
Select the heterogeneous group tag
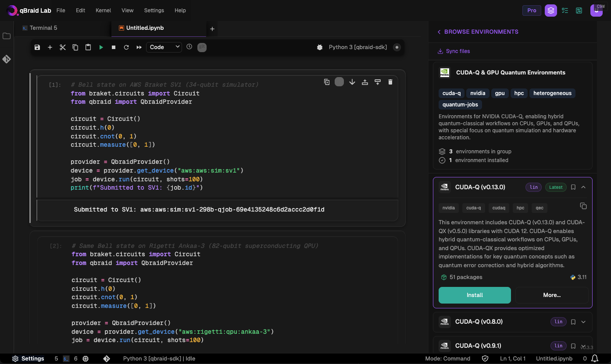pyautogui.click(x=552, y=93)
